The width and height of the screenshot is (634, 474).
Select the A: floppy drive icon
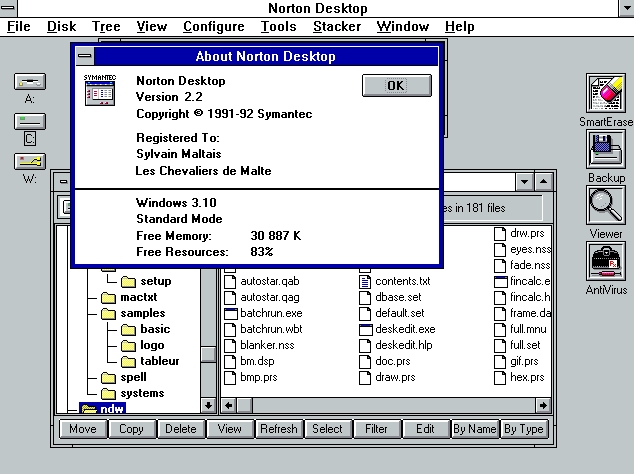(29, 82)
